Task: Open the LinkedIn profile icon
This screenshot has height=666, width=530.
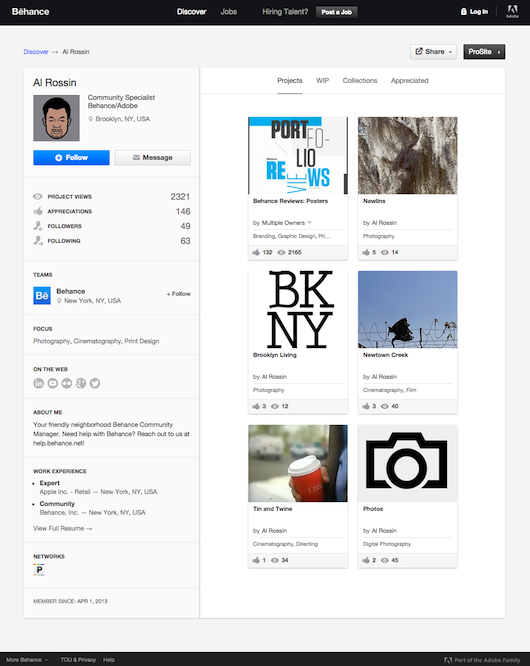Action: [x=39, y=383]
